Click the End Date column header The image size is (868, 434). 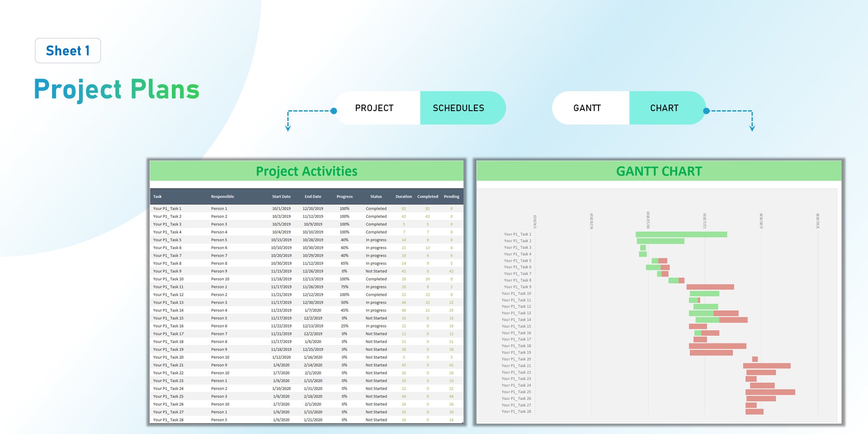313,197
